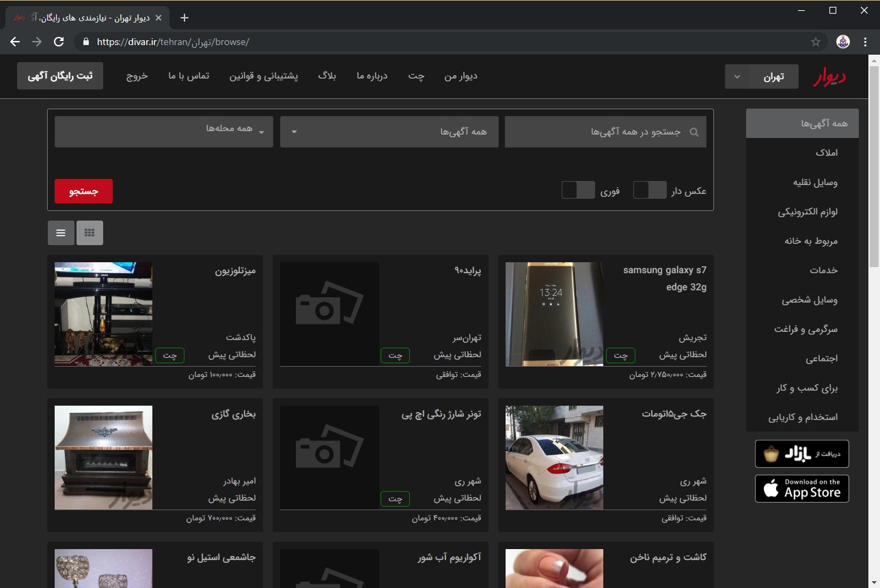Click the red جستجو search button
Viewport: 880px width, 588px height.
click(83, 191)
